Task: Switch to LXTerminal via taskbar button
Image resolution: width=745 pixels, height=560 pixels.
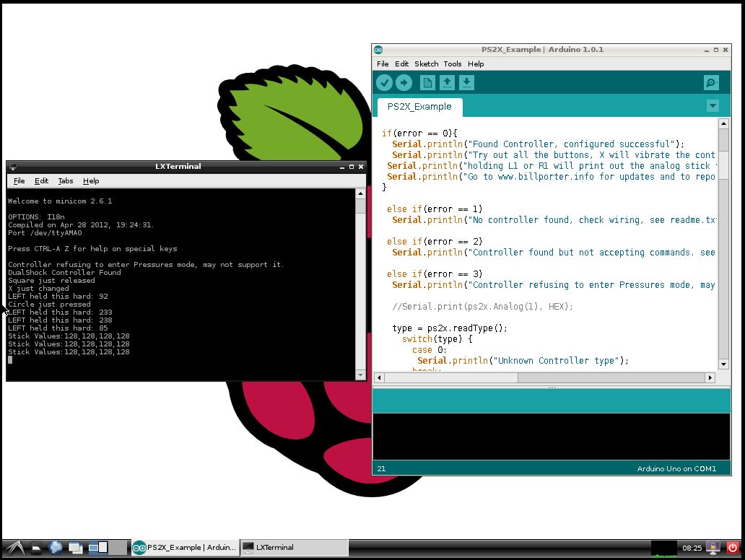Action: click(293, 548)
